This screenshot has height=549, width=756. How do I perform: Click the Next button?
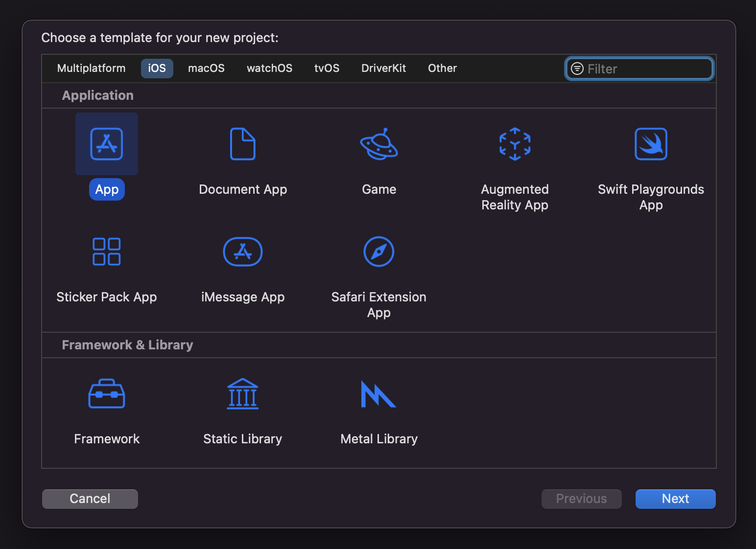[x=675, y=499]
